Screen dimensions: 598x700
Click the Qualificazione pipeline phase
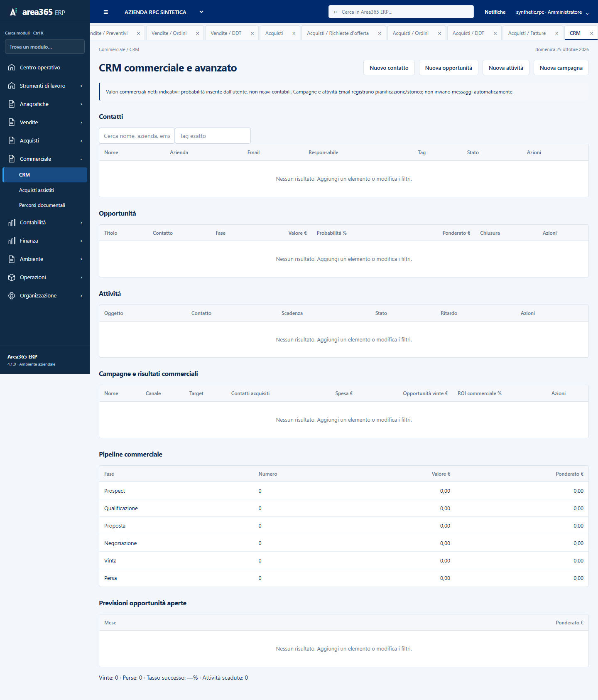point(121,508)
